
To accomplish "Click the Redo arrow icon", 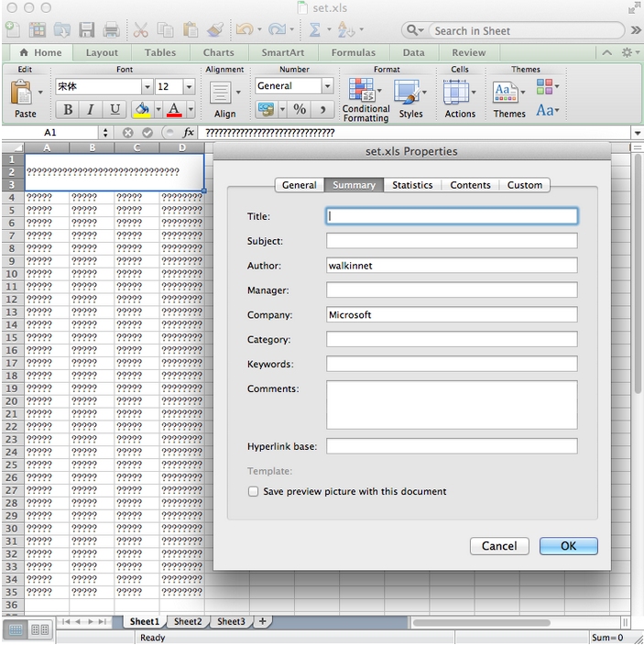I will click(x=277, y=29).
